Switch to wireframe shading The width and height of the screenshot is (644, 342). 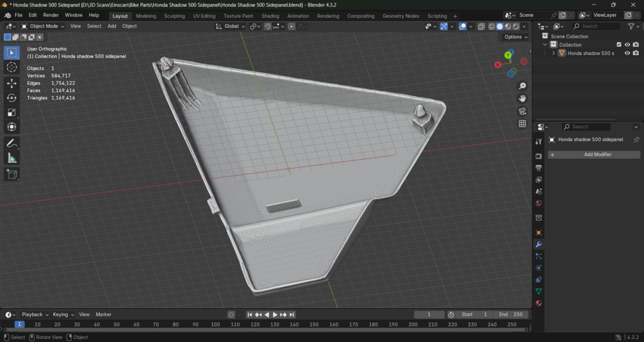click(x=491, y=26)
